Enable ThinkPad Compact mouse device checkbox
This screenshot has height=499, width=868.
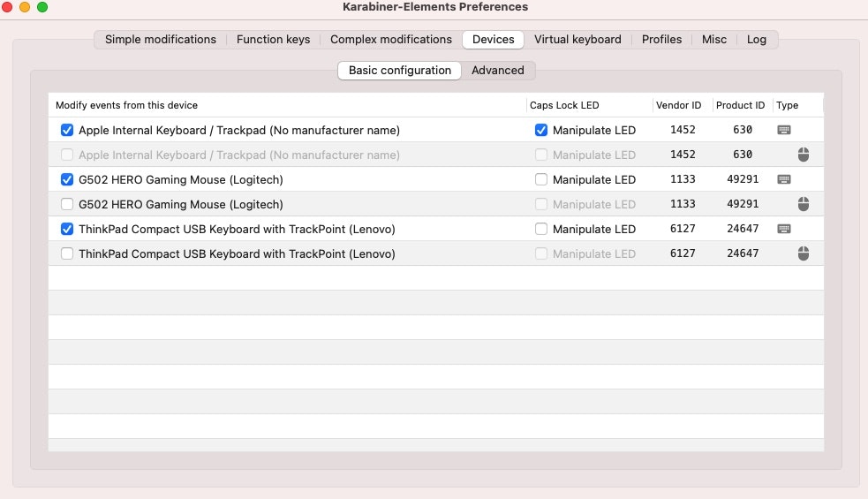pyautogui.click(x=67, y=253)
